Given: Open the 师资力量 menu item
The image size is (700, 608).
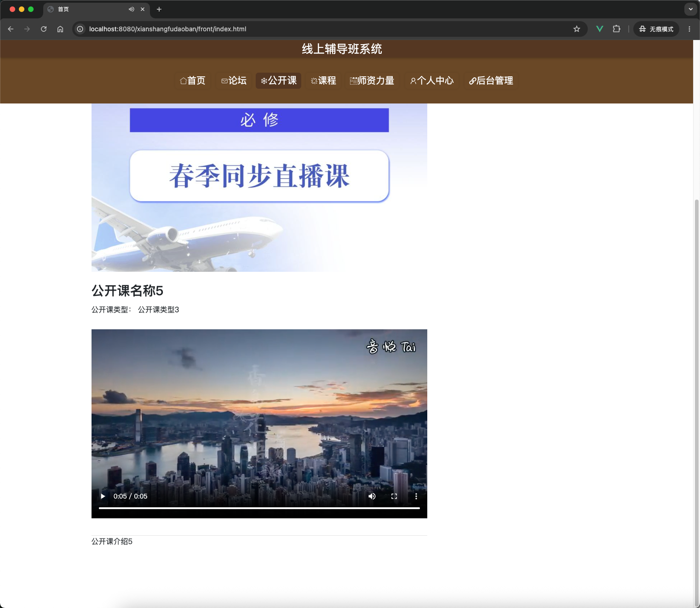Looking at the screenshot, I should [x=372, y=80].
